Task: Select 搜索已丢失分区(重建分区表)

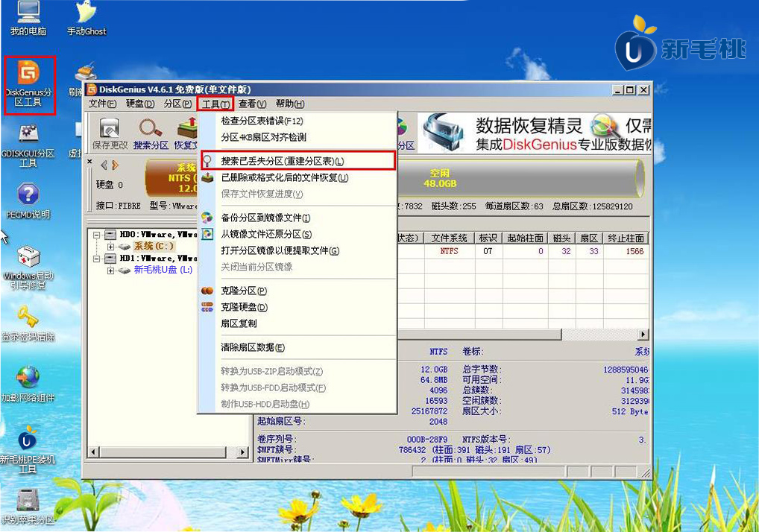Action: pyautogui.click(x=297, y=161)
